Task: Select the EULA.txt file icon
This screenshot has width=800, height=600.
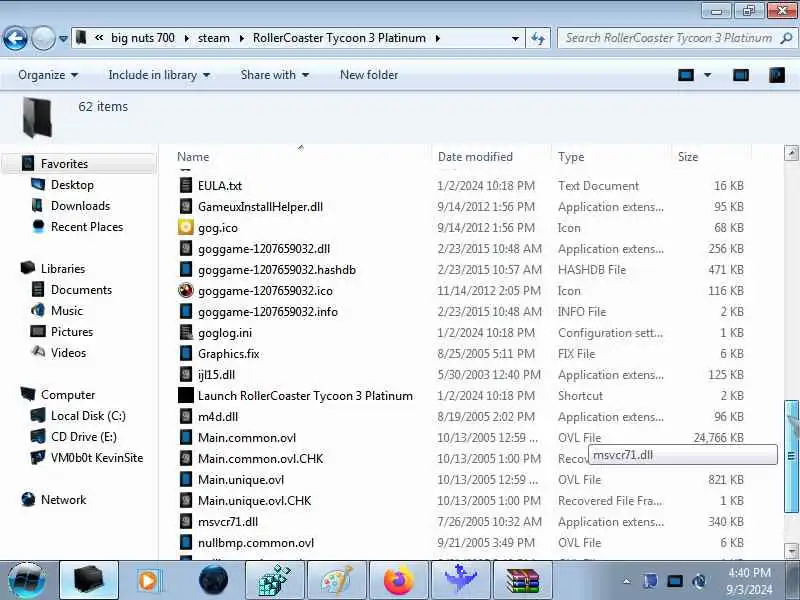Action: tap(186, 185)
